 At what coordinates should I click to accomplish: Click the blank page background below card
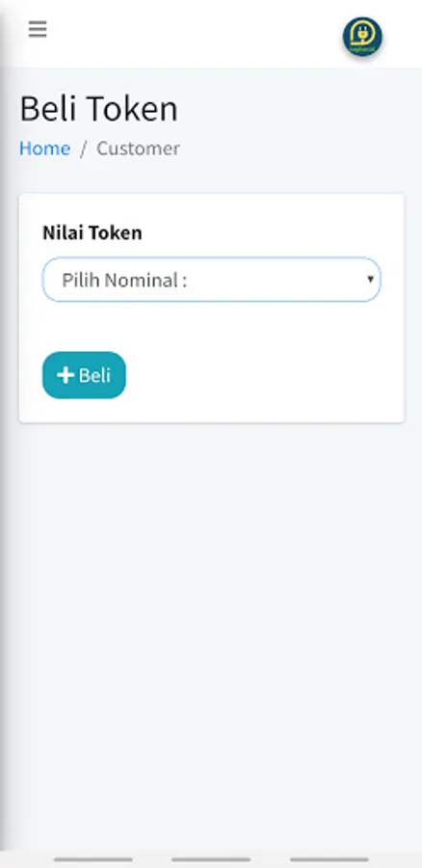(x=211, y=637)
